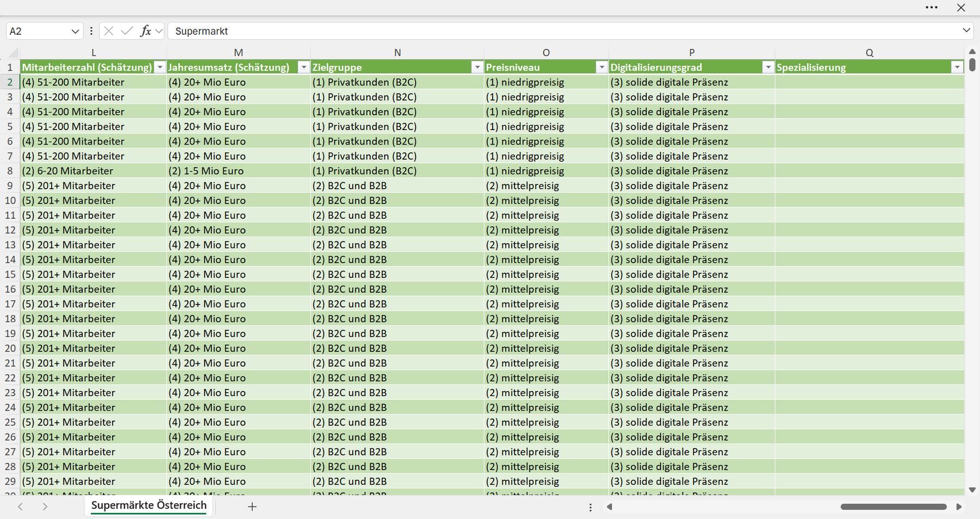Click '(2) mittelpreisig' in row 20

pyautogui.click(x=546, y=348)
